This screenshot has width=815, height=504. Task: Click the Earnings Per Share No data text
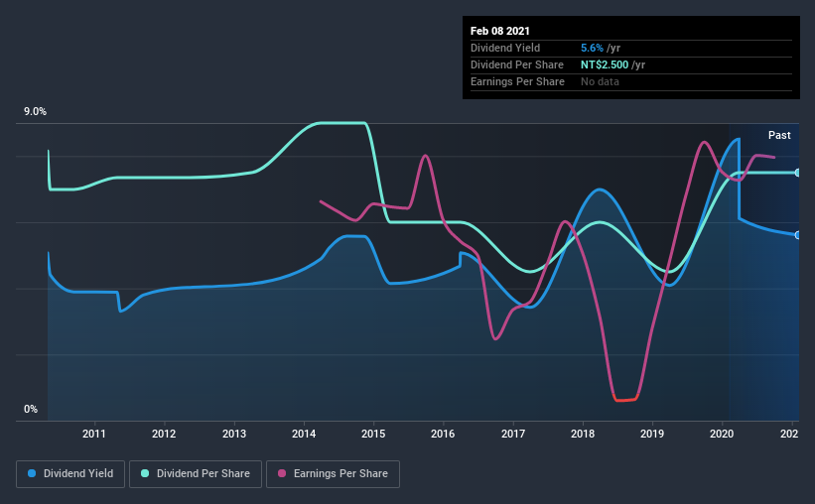tap(600, 81)
